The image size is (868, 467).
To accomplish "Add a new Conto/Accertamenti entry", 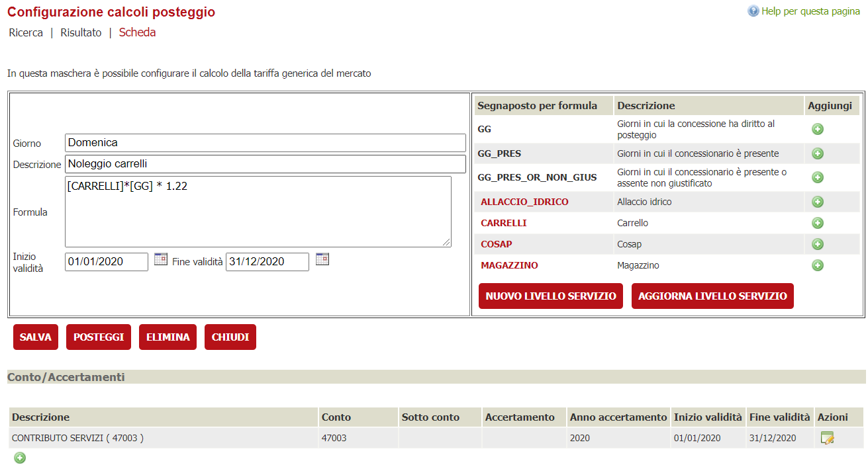I will [19, 457].
